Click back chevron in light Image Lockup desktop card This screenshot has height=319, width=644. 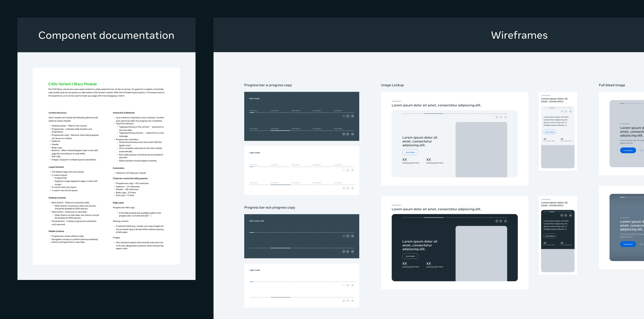[497, 117]
